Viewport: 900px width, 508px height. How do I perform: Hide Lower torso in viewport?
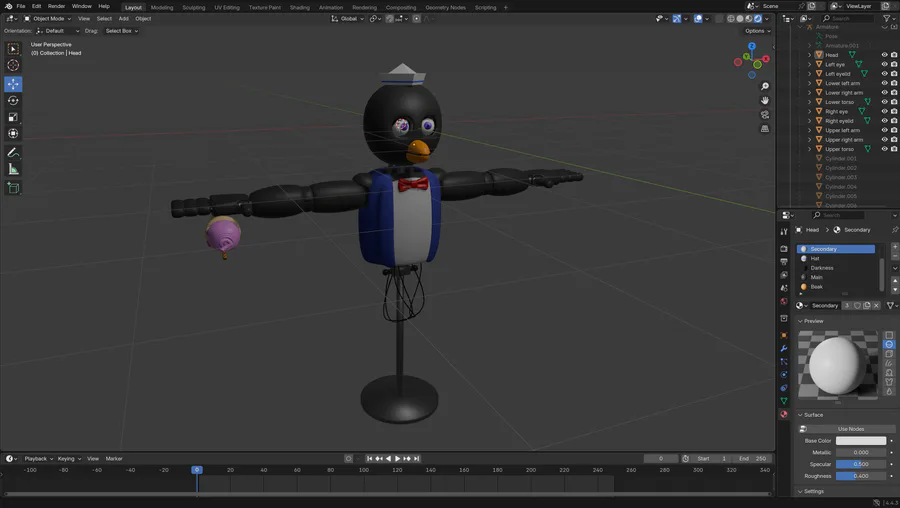coord(884,102)
